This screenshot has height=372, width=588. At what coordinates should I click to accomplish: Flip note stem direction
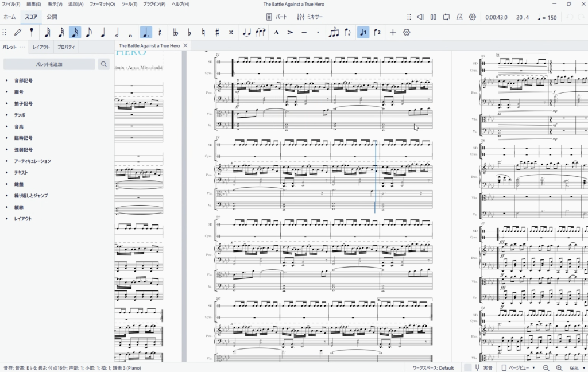(347, 32)
